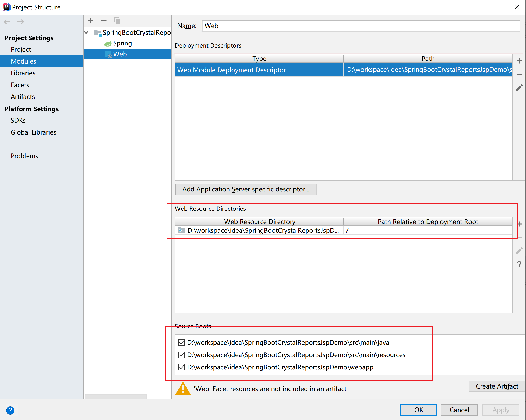Uncheck the src\main\java source root
The width and height of the screenshot is (526, 420).
182,342
